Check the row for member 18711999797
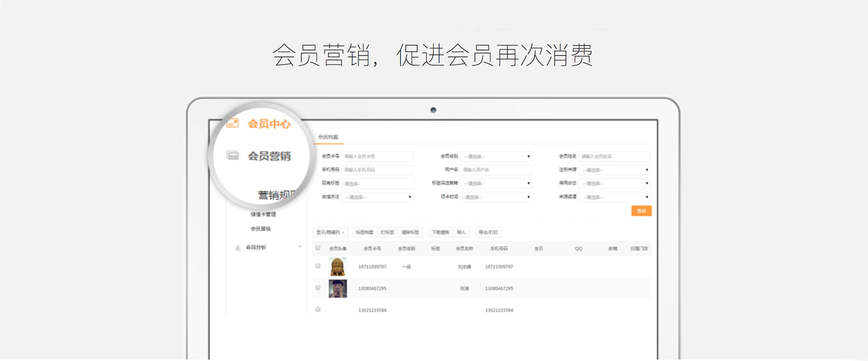This screenshot has width=868, height=361. [x=318, y=267]
